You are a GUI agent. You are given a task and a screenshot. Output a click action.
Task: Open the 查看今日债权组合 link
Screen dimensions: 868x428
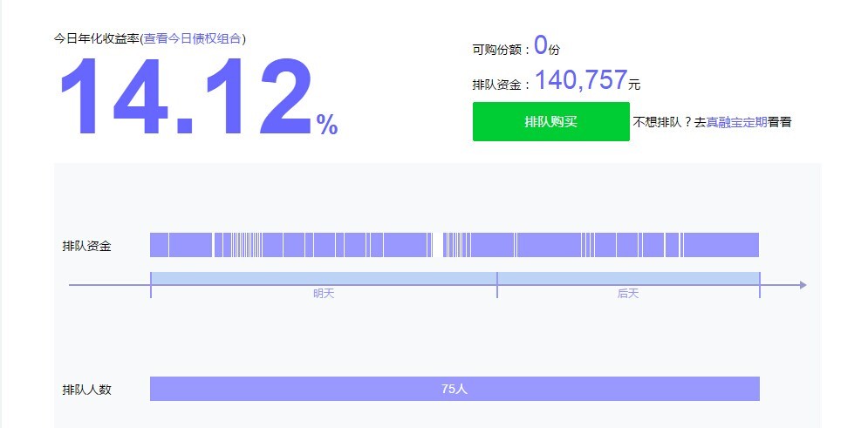tap(194, 38)
